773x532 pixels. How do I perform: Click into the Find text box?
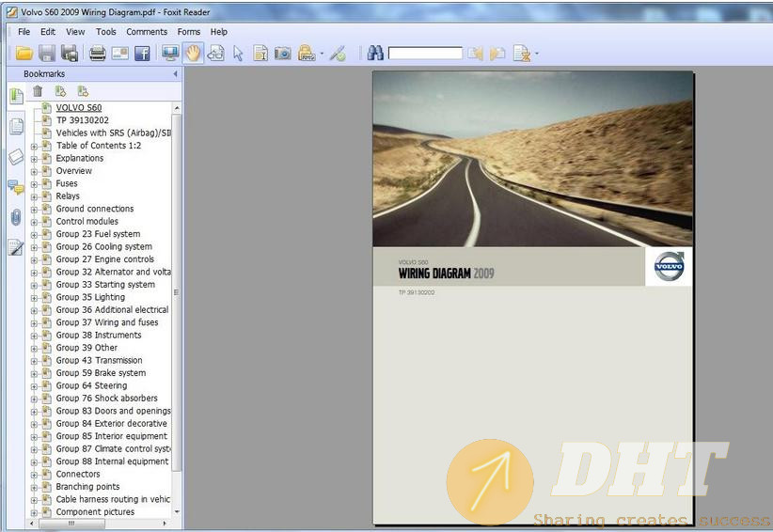point(425,54)
